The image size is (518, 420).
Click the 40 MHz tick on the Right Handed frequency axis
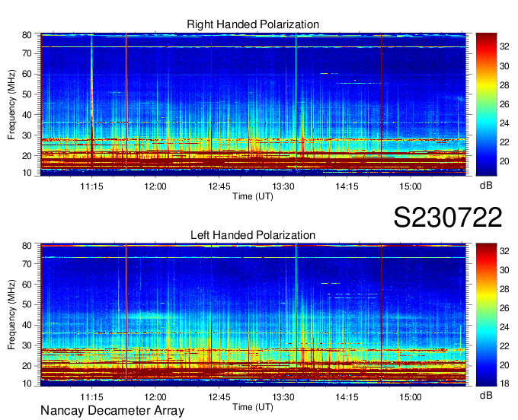(27, 115)
